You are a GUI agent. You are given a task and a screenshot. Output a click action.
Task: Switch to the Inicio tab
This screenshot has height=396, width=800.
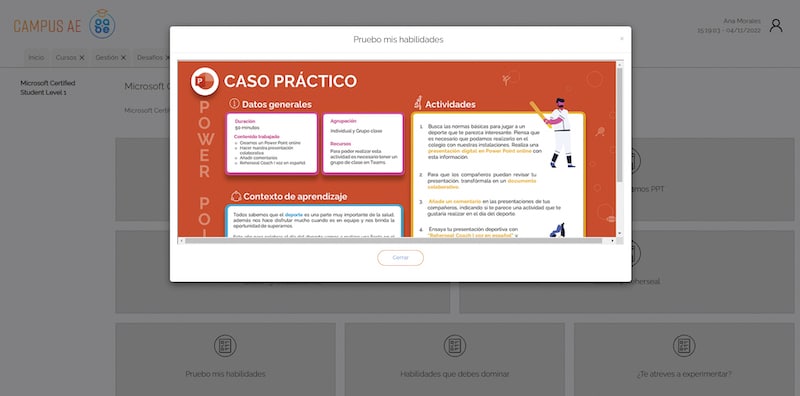coord(36,58)
